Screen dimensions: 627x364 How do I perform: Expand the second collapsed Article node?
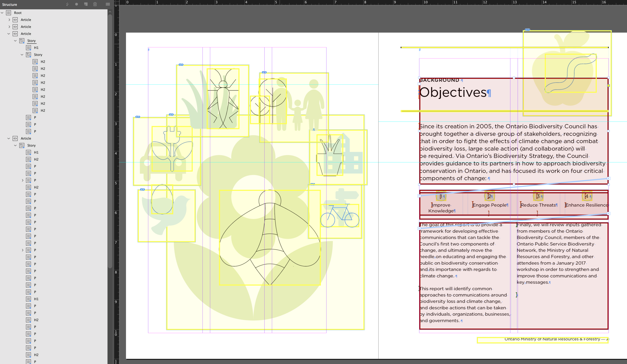9,27
